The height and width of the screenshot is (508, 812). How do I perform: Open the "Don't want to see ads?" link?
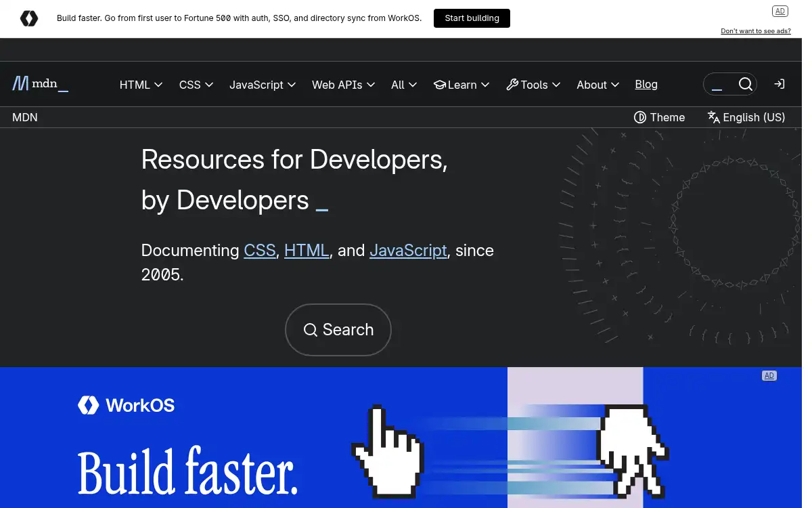pos(756,31)
